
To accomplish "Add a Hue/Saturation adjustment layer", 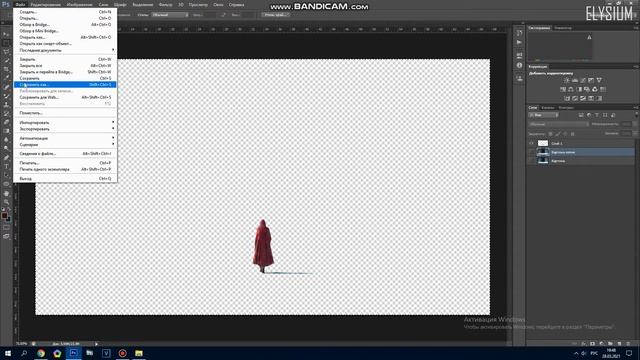I will click(563, 89).
